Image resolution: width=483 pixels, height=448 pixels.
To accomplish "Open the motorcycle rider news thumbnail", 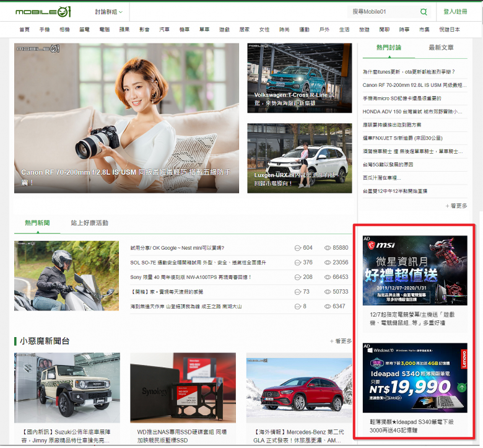I will 66,276.
